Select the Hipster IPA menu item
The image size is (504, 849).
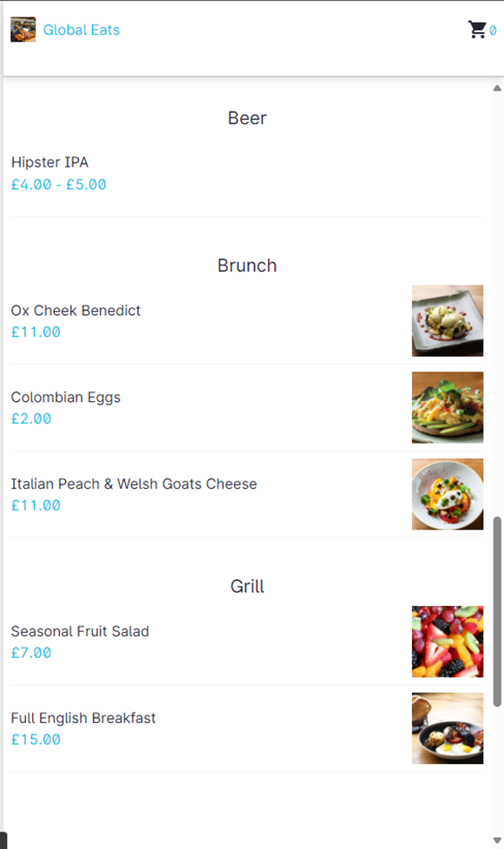(49, 162)
